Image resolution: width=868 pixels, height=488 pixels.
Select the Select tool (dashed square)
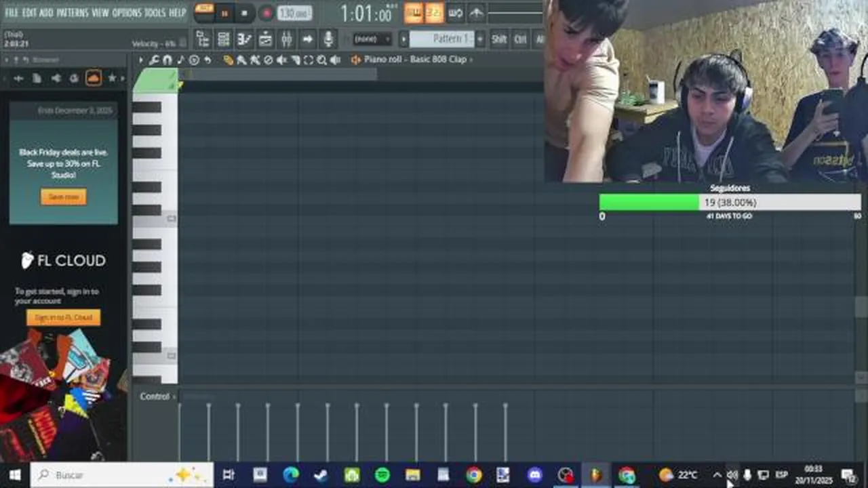(309, 60)
